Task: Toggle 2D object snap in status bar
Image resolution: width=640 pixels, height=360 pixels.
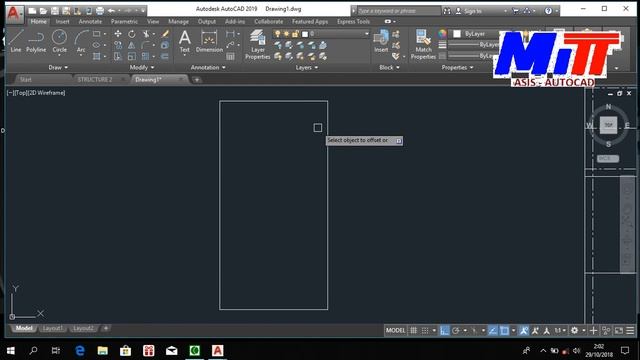Action: click(x=504, y=330)
